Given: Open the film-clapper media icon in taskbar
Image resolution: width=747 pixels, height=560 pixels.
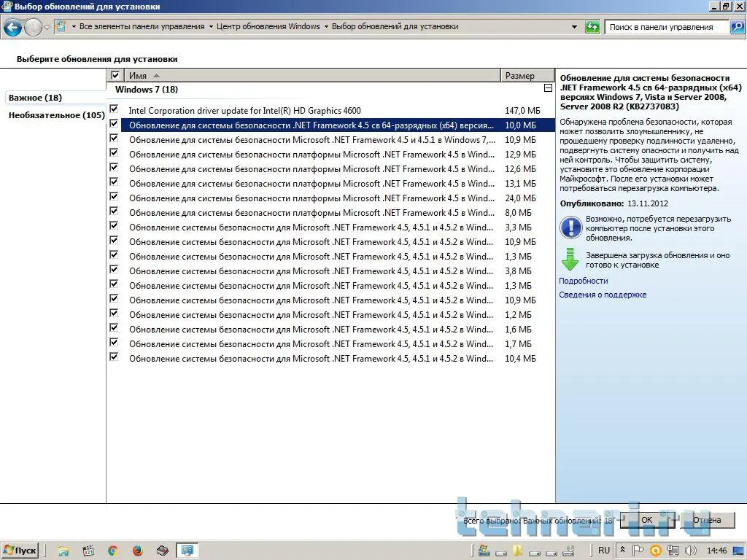Looking at the screenshot, I should point(88,551).
